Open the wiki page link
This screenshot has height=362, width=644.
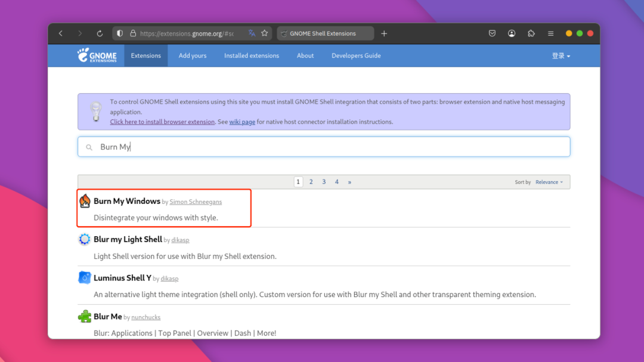point(242,122)
